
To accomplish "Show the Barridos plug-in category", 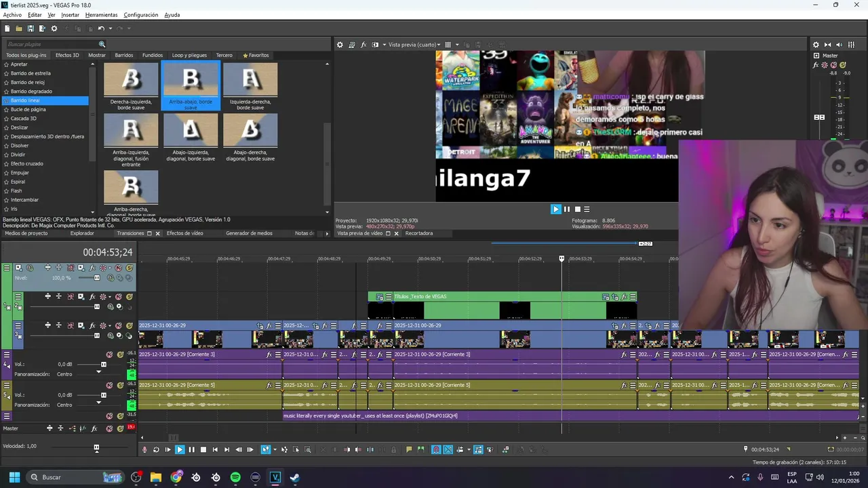I will (124, 55).
